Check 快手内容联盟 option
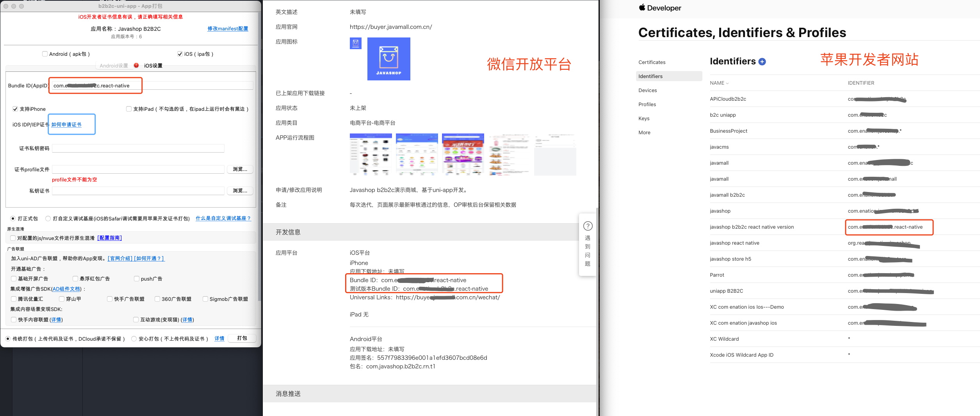980x416 pixels. (x=14, y=320)
